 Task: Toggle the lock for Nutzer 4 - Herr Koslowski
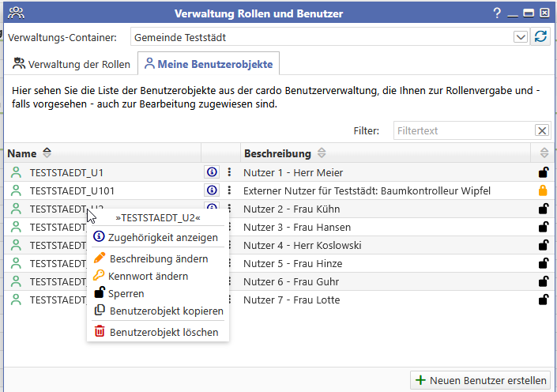click(543, 245)
